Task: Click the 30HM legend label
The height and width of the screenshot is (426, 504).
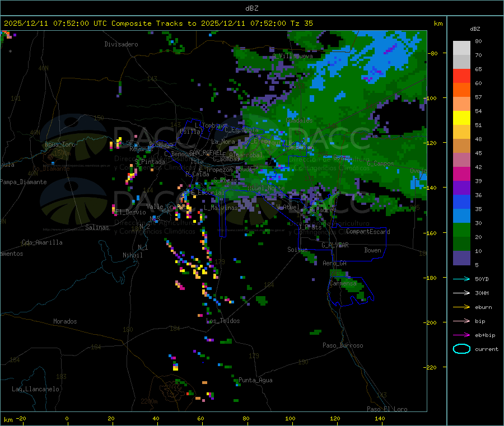Action: point(482,293)
